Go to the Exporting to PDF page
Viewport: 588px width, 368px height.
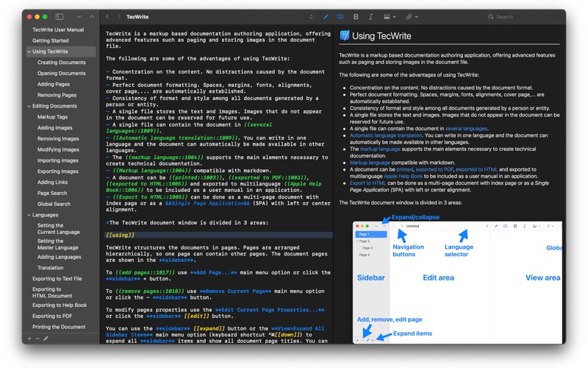coord(52,316)
